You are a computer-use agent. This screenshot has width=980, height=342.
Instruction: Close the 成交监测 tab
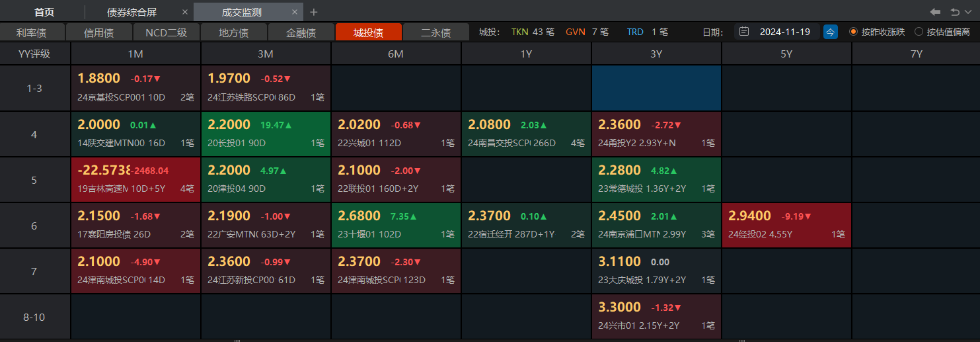(297, 12)
